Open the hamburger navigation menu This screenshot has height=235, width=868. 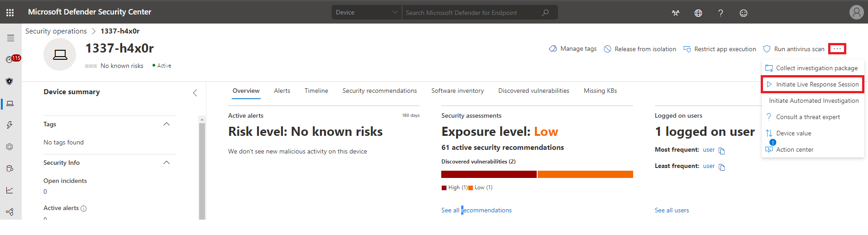(x=10, y=38)
